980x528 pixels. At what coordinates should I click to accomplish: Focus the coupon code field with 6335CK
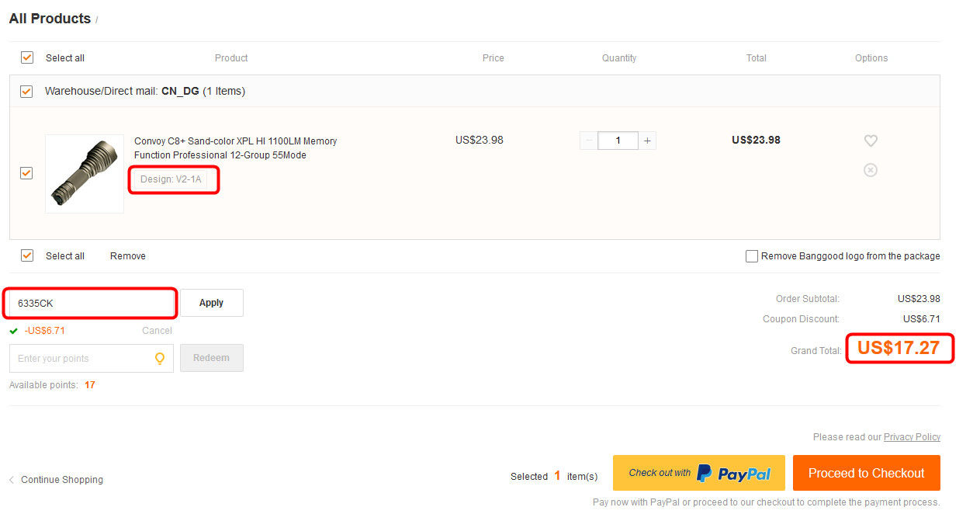(x=92, y=303)
